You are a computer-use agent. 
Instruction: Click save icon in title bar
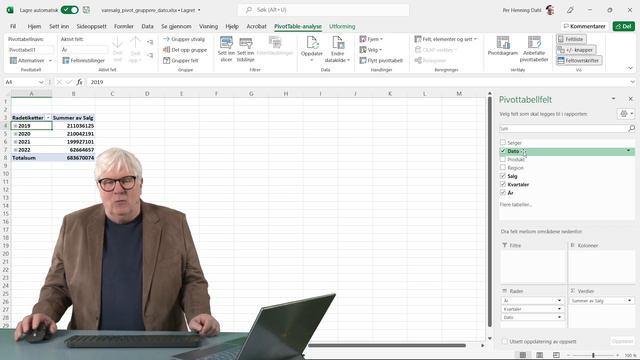pyautogui.click(x=87, y=10)
